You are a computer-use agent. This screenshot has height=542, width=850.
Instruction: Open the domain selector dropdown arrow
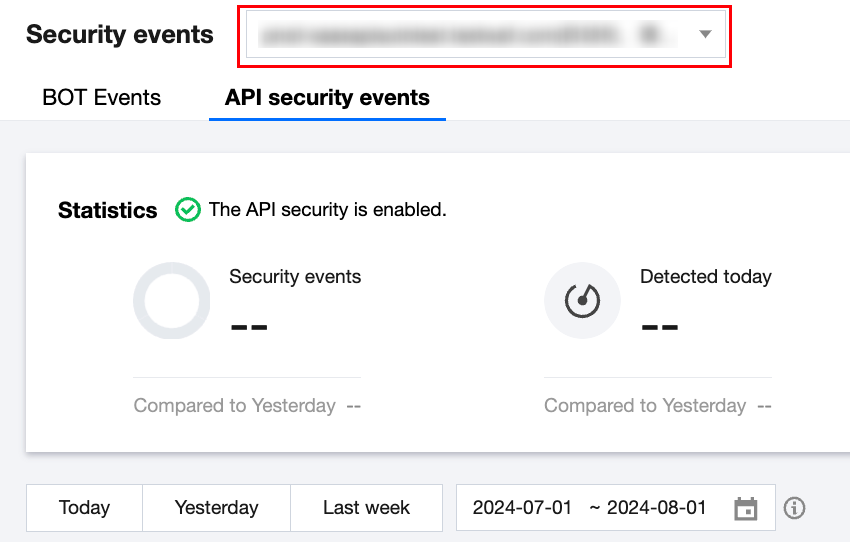(x=705, y=35)
